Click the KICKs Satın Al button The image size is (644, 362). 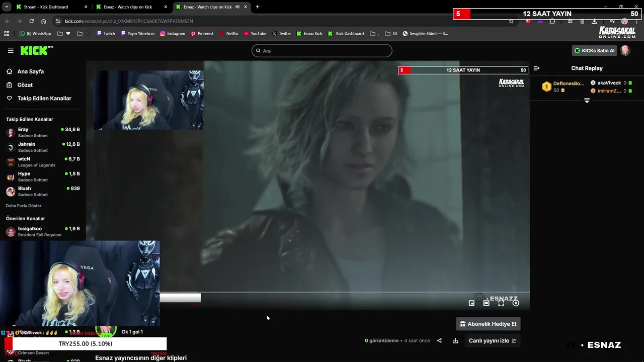[595, 51]
